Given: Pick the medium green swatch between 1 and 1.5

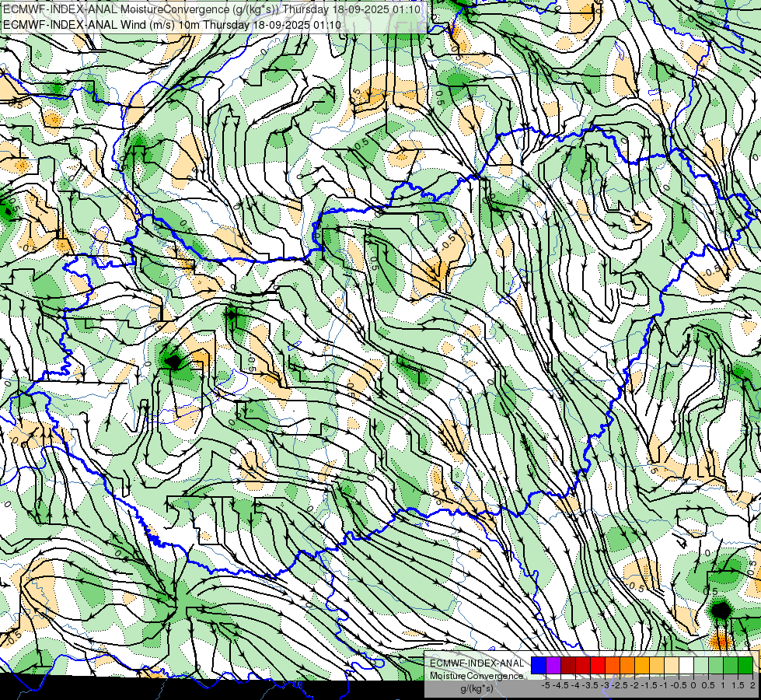Looking at the screenshot, I should [731, 666].
